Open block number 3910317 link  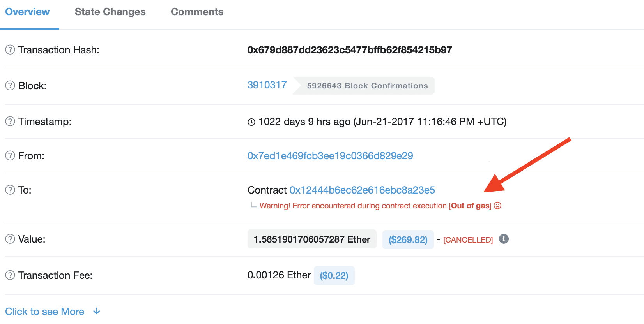pyautogui.click(x=267, y=85)
